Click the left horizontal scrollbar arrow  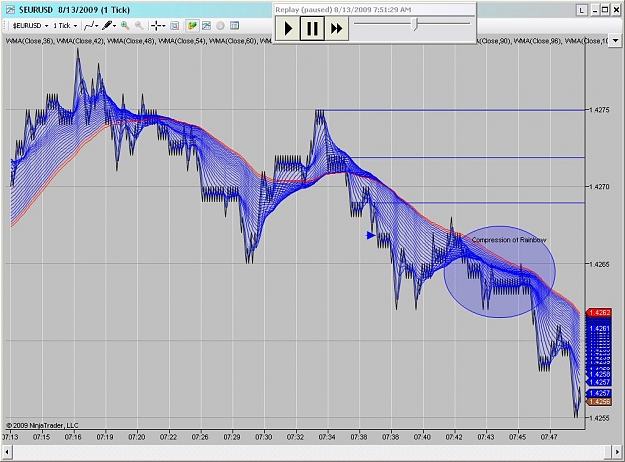(x=7, y=452)
